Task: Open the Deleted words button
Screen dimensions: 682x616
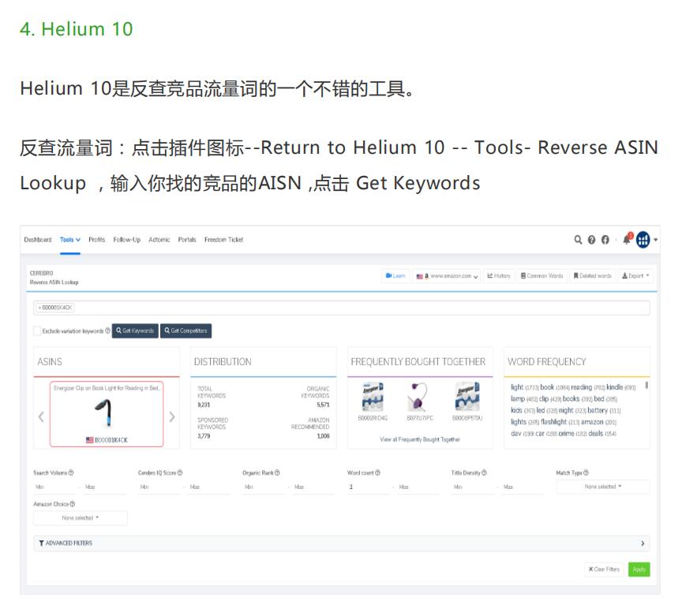Action: 592,276
